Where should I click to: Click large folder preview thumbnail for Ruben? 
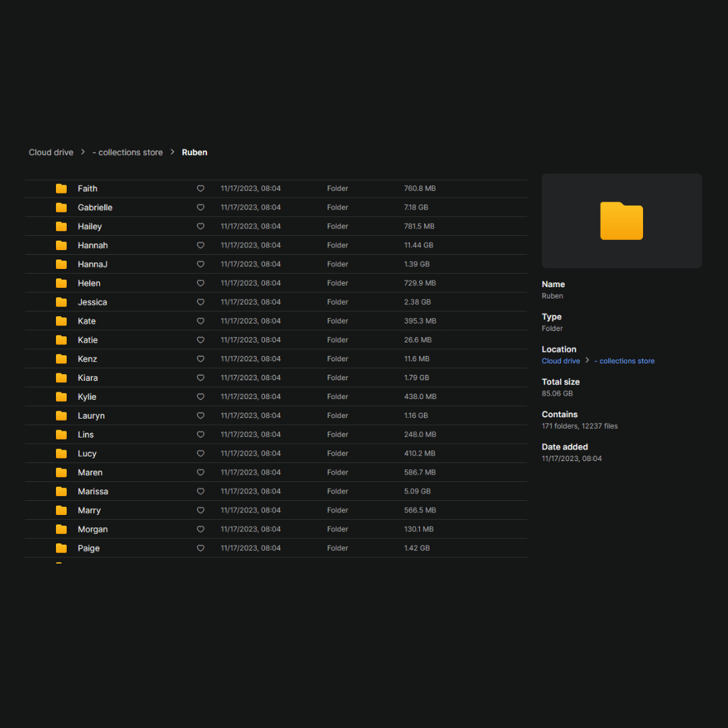pyautogui.click(x=621, y=221)
